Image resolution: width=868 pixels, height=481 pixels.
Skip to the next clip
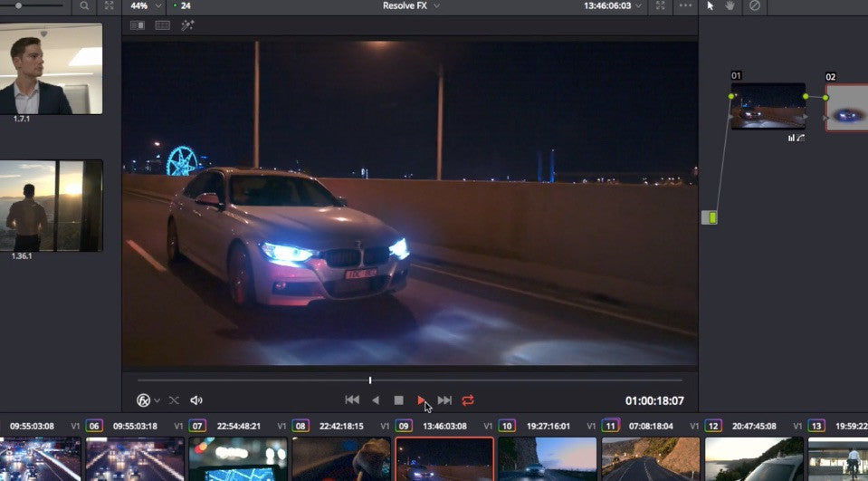pyautogui.click(x=444, y=400)
